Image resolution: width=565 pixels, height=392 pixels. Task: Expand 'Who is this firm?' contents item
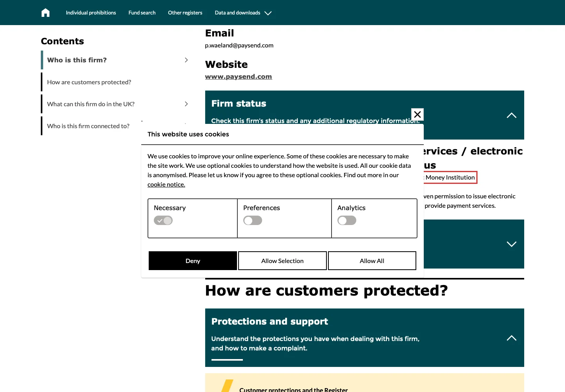[x=186, y=60]
